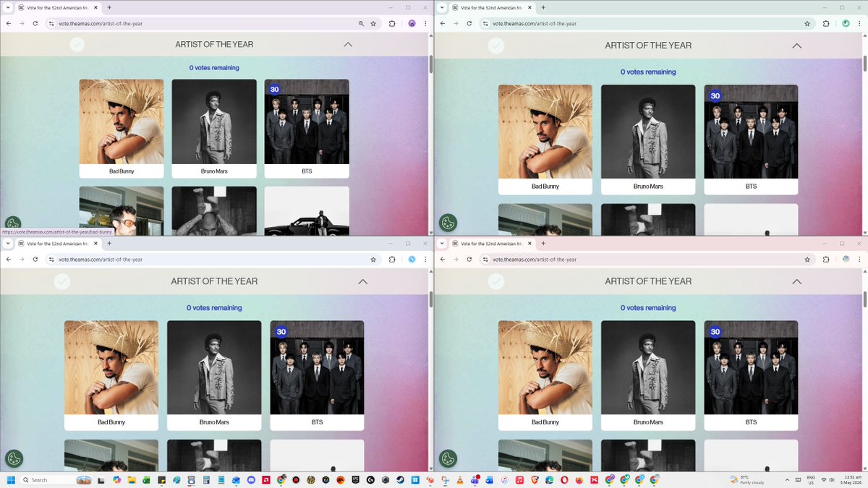Reload the page in top-left browser window
The width and height of the screenshot is (868, 488).
pyautogui.click(x=35, y=23)
